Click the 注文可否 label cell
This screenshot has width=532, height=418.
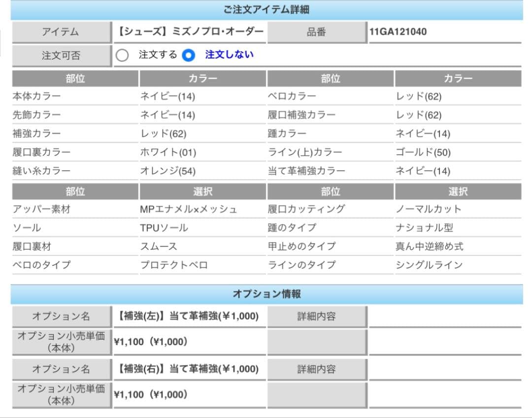pyautogui.click(x=62, y=56)
